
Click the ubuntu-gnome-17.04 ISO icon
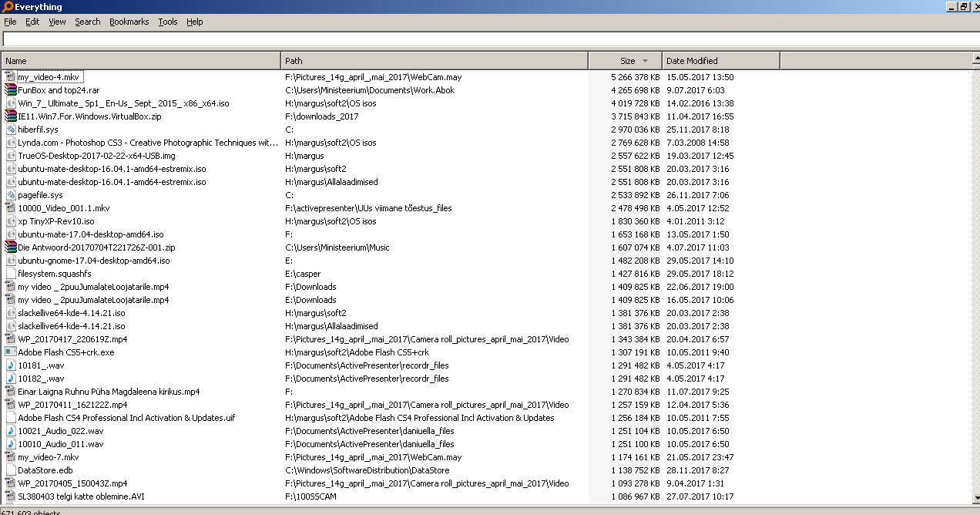tap(11, 261)
